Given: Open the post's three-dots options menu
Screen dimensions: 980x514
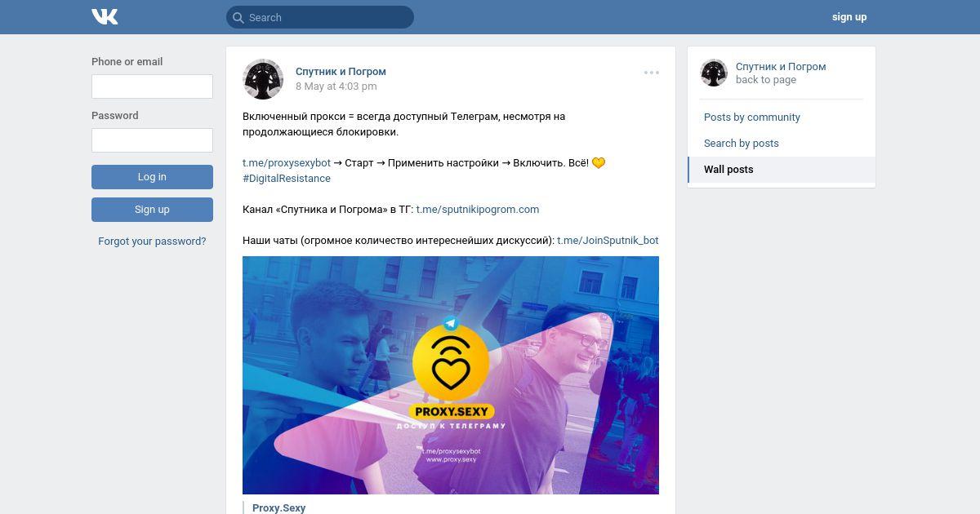Looking at the screenshot, I should [651, 73].
